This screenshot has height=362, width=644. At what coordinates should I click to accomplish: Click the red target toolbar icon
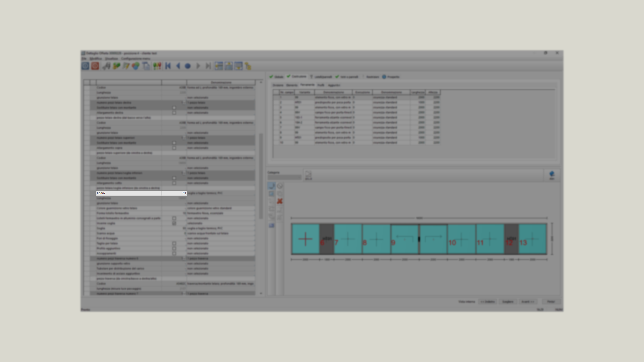[x=95, y=66]
